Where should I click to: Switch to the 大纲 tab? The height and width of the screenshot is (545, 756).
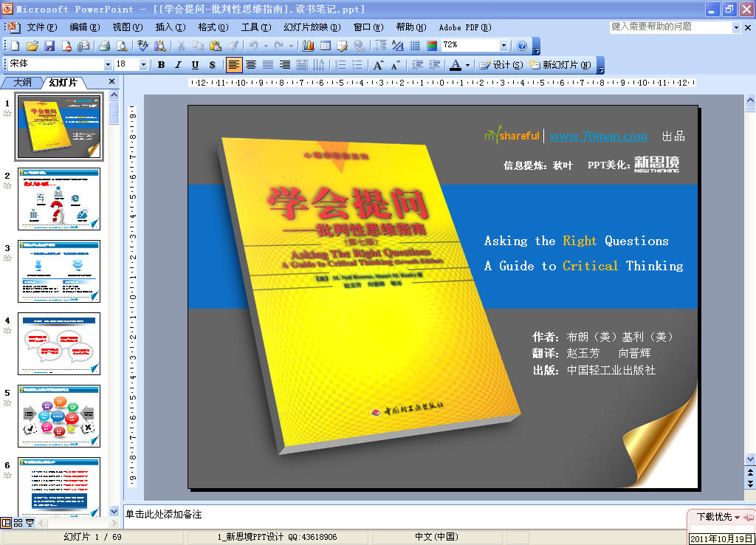[22, 83]
